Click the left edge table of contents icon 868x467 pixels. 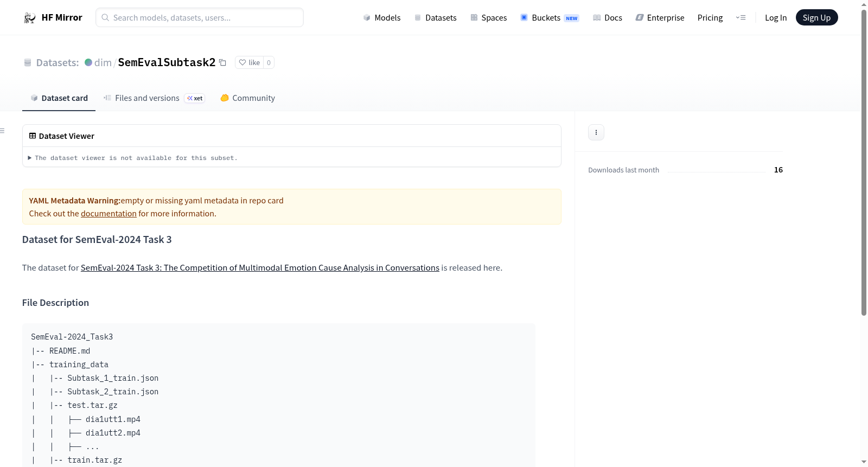pos(2,131)
